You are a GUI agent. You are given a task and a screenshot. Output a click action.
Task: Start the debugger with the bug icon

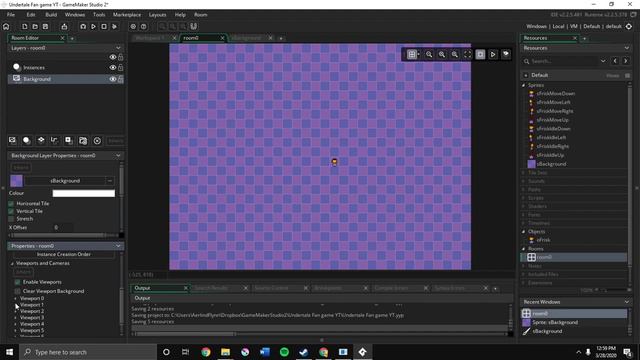click(83, 27)
